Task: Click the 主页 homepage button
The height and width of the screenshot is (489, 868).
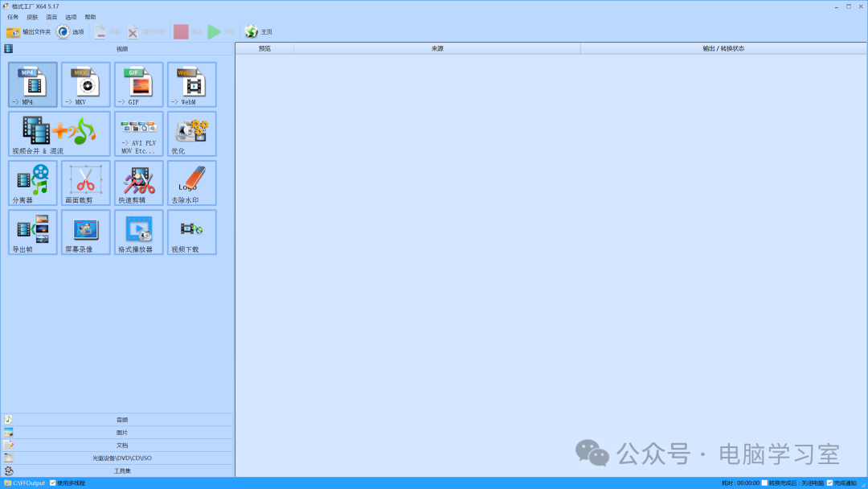Action: pos(259,31)
